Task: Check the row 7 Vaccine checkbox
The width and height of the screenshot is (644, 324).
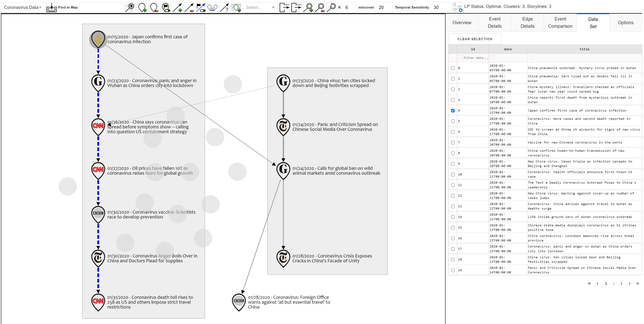Action: [x=453, y=143]
